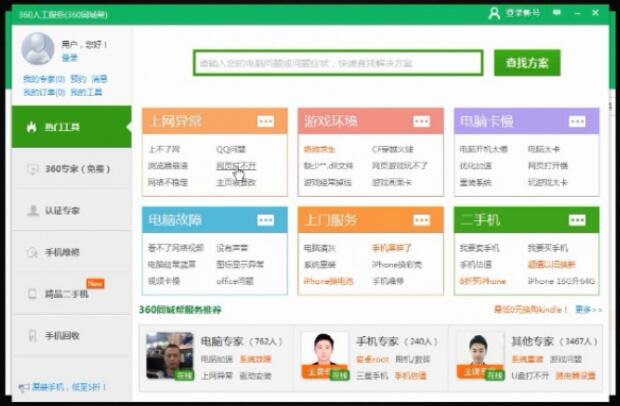The height and width of the screenshot is (406, 620).
Task: Open the 热门工具 sidebar tab
Action: (72, 127)
